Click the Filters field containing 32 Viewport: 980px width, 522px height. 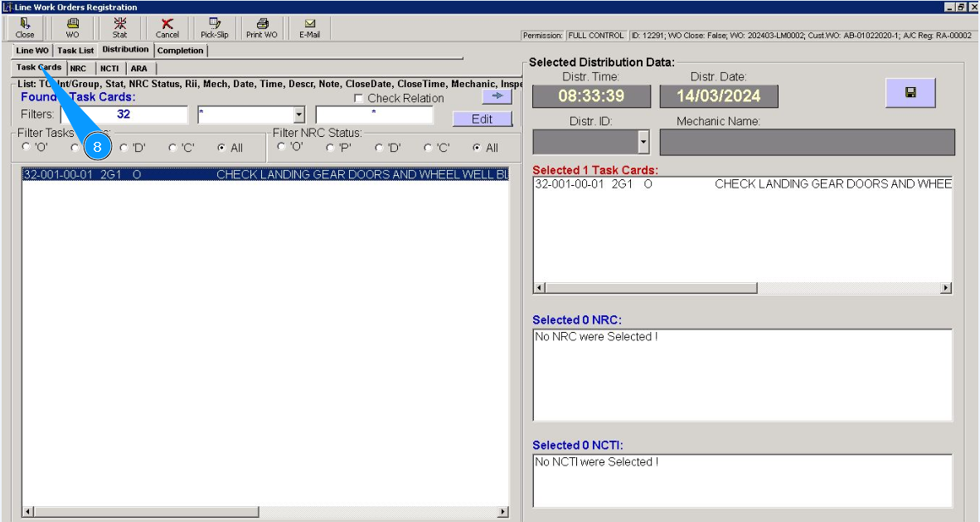click(124, 115)
